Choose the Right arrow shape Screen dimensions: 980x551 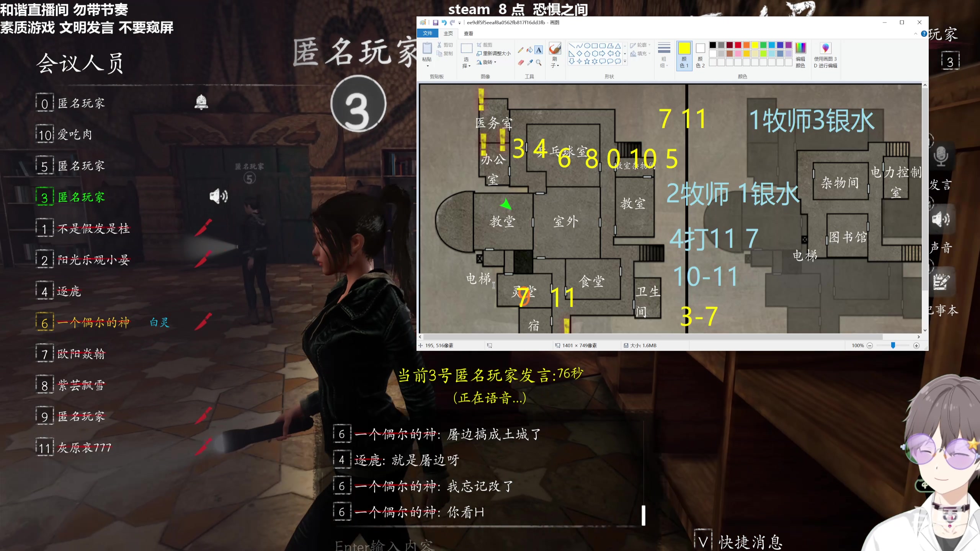[x=602, y=54]
